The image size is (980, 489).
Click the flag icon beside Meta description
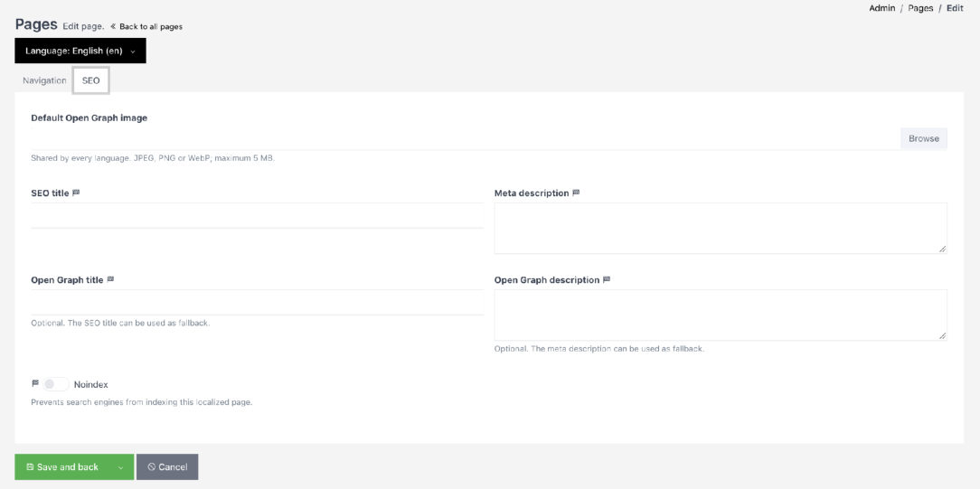pyautogui.click(x=576, y=193)
